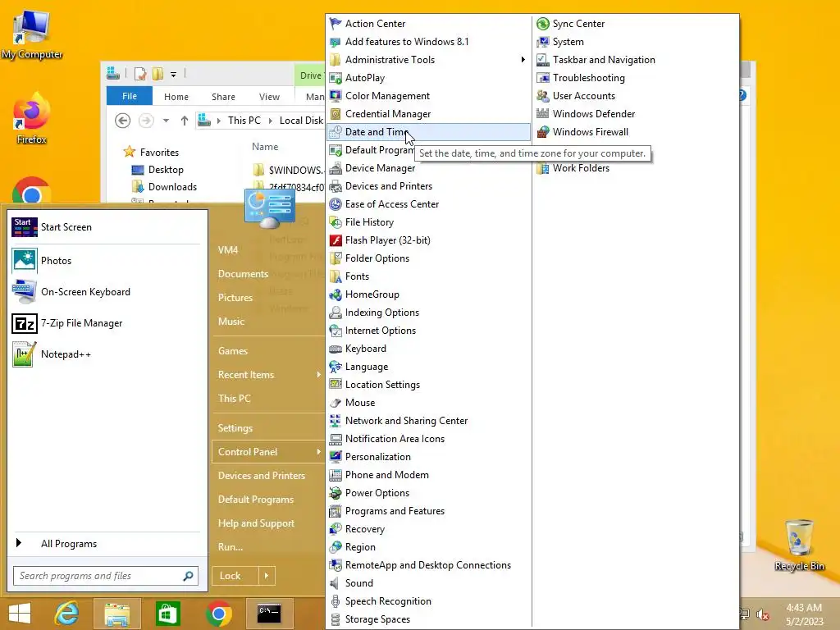
Task: Click the Credential Manager icon
Action: coord(336,114)
